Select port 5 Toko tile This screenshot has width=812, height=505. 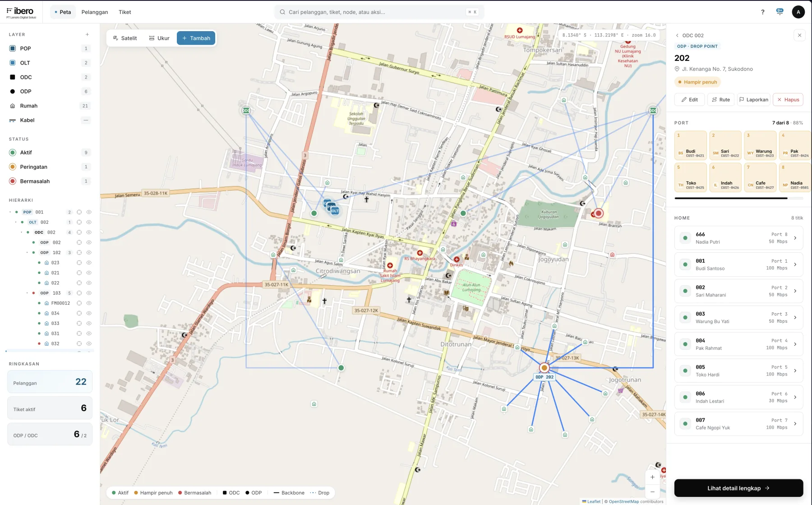click(691, 177)
